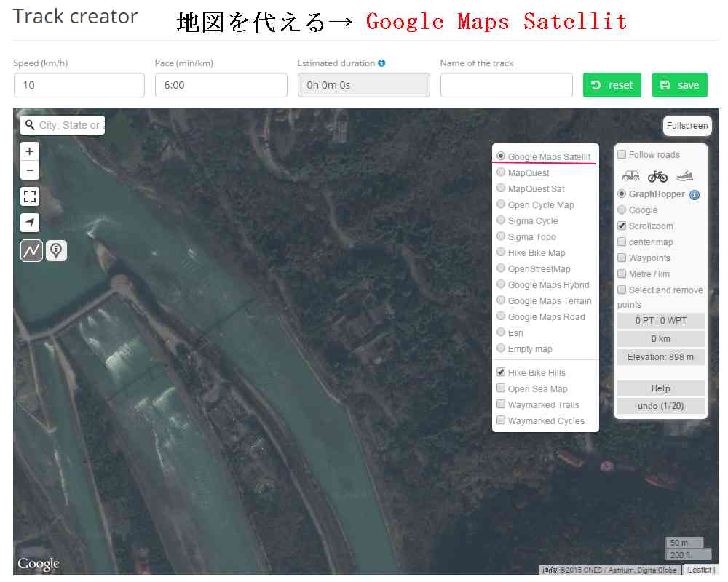Select GraphHopper routing engine
The height and width of the screenshot is (582, 728).
[622, 194]
